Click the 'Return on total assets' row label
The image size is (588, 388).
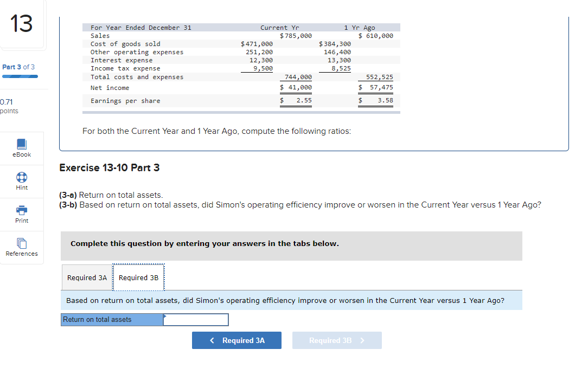coord(112,320)
